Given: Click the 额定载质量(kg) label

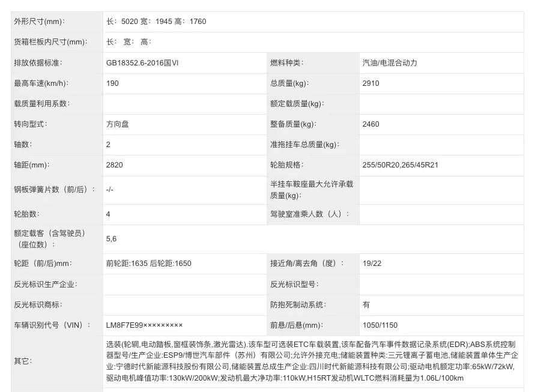Looking at the screenshot, I should pyautogui.click(x=297, y=104).
